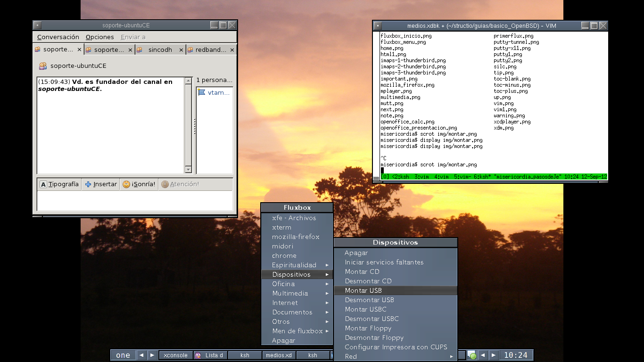Select the highlighted Montar USB entry
Viewport: 644px width, 362px height.
point(396,290)
